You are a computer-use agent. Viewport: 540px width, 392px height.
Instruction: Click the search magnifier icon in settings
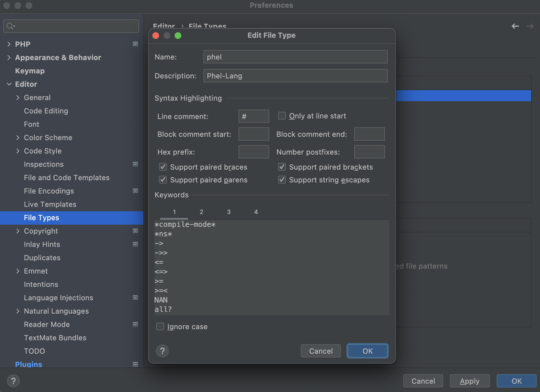coord(11,26)
